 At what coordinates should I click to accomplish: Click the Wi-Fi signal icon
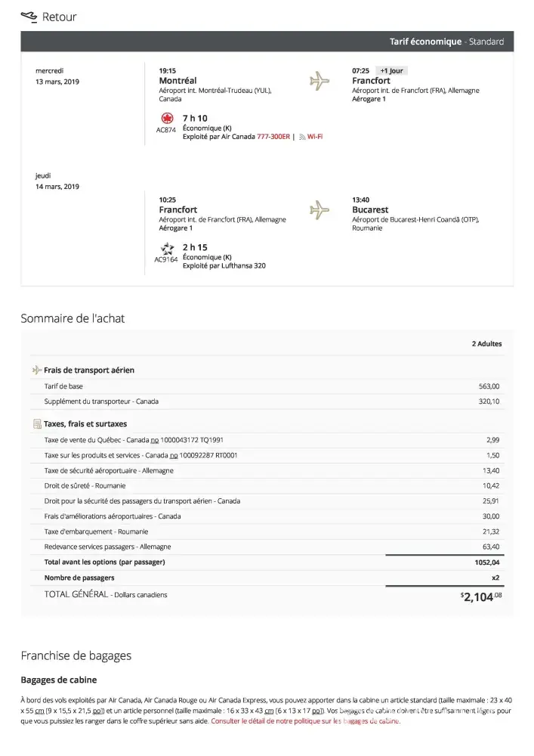click(302, 137)
